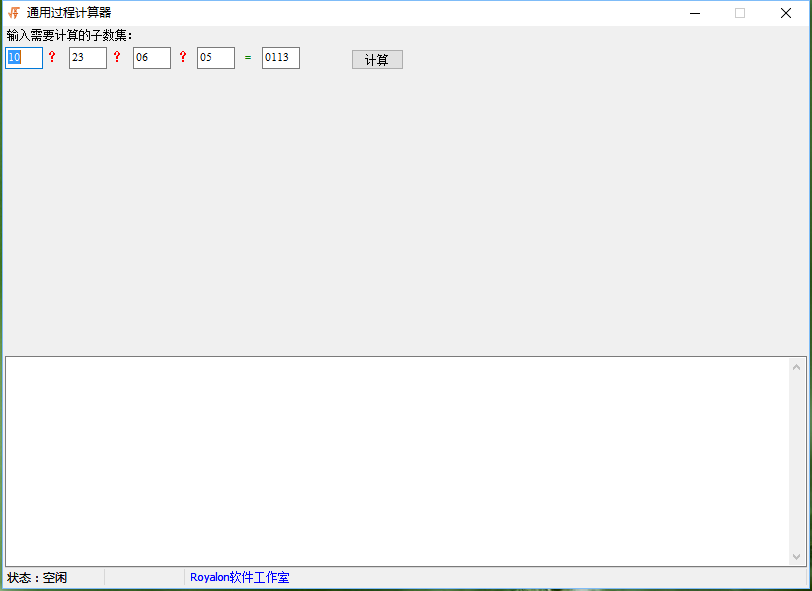
Task: Minimize the 通用过程计算器 window
Action: (694, 13)
